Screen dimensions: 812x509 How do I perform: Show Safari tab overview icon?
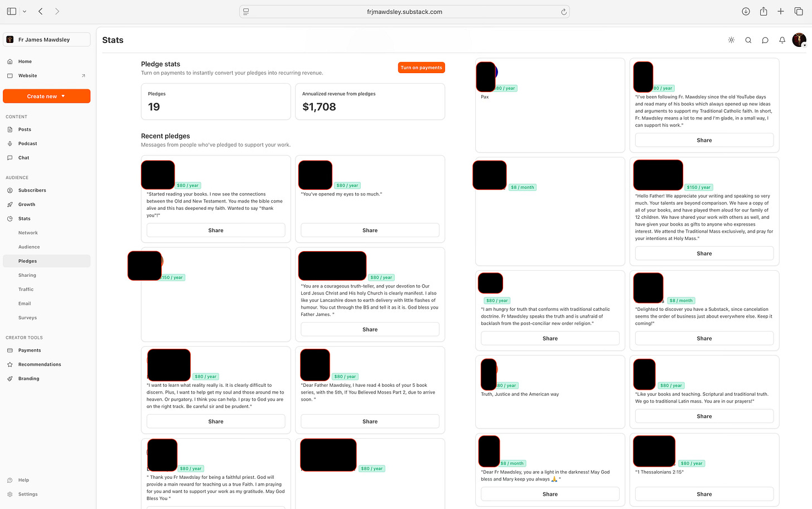click(798, 11)
